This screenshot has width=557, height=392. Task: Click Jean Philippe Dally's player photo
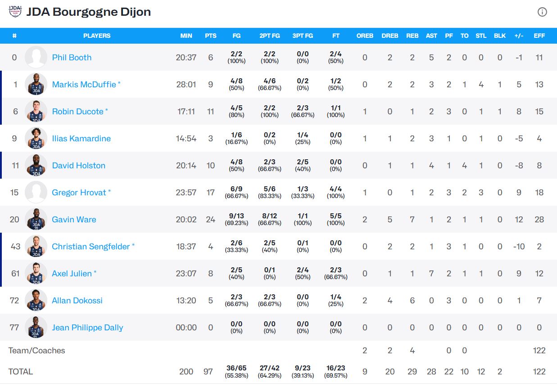point(36,328)
